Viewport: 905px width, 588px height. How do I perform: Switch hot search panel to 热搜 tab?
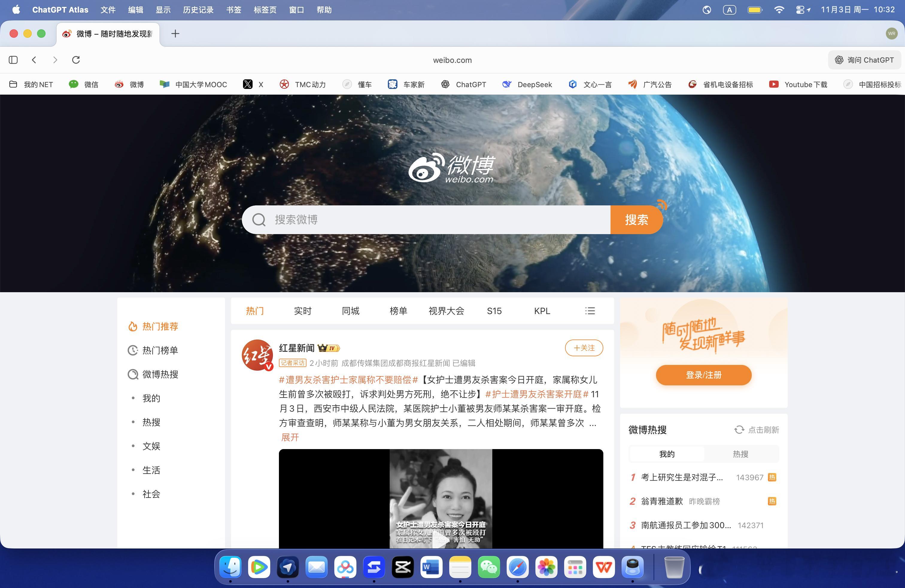[x=740, y=454]
